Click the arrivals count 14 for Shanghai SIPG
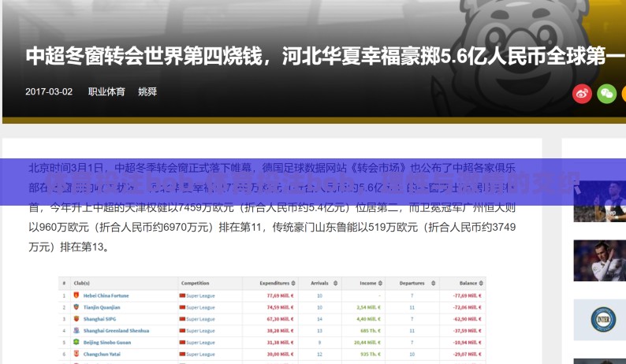Viewport: 626px width, 364px height. tap(319, 319)
